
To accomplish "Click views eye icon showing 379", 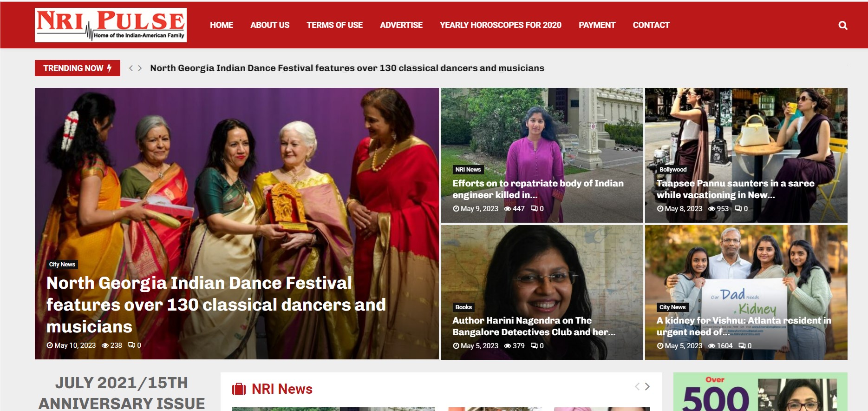I will [508, 346].
